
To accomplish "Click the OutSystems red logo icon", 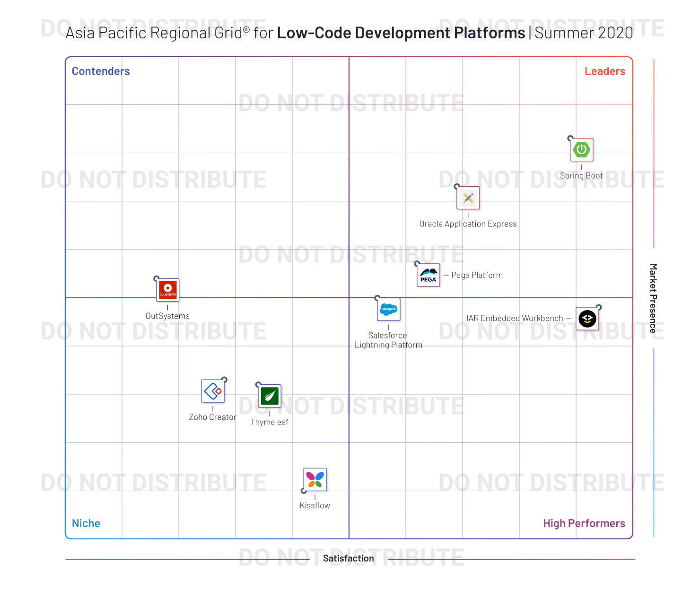I will click(167, 289).
